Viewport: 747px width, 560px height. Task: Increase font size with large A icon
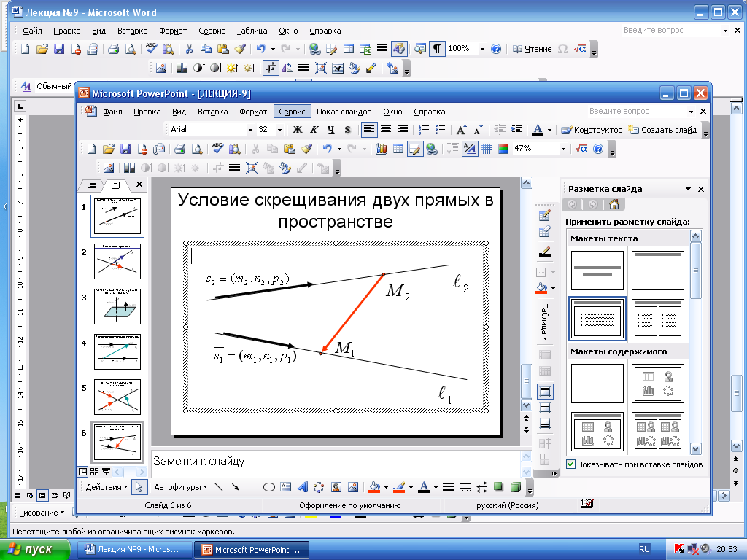[461, 130]
